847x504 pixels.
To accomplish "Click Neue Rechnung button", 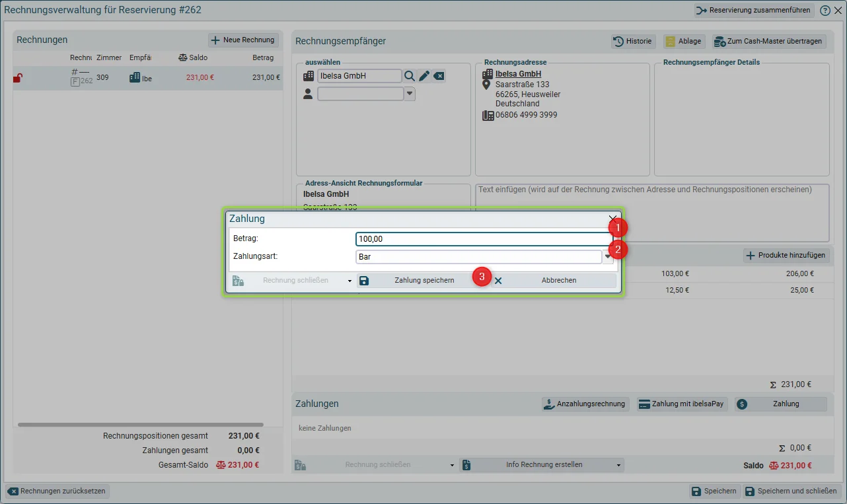I will pyautogui.click(x=243, y=40).
